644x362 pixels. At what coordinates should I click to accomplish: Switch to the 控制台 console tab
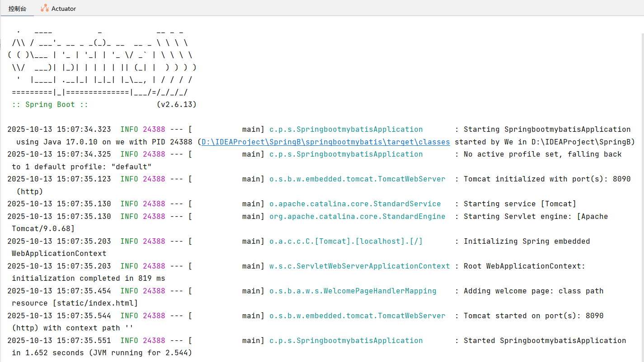(17, 9)
